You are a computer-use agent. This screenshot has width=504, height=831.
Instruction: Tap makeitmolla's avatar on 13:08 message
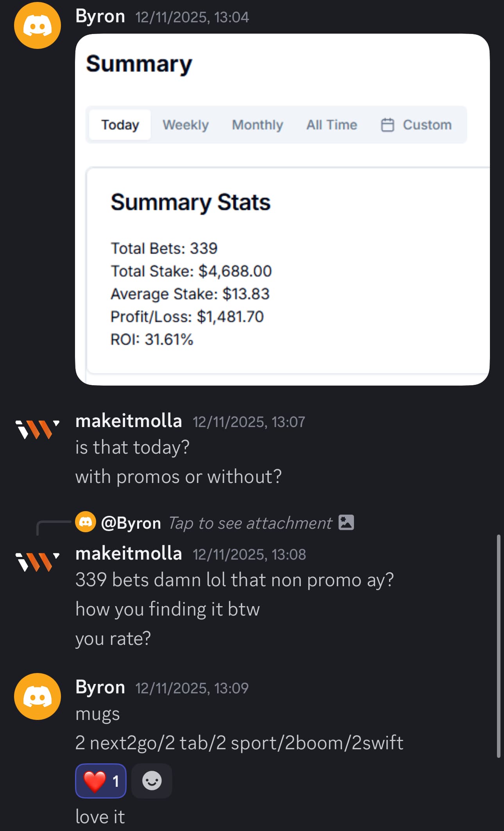point(38,561)
